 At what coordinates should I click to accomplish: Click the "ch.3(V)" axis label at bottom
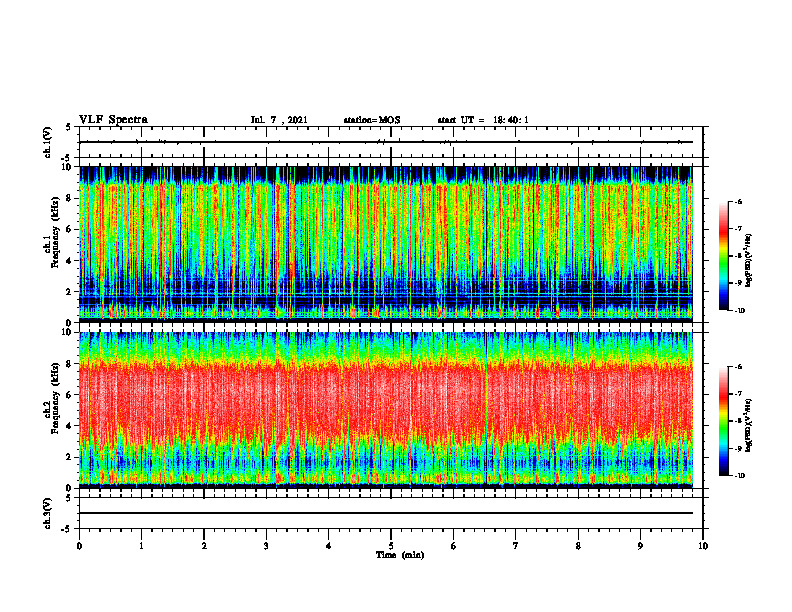tap(47, 513)
